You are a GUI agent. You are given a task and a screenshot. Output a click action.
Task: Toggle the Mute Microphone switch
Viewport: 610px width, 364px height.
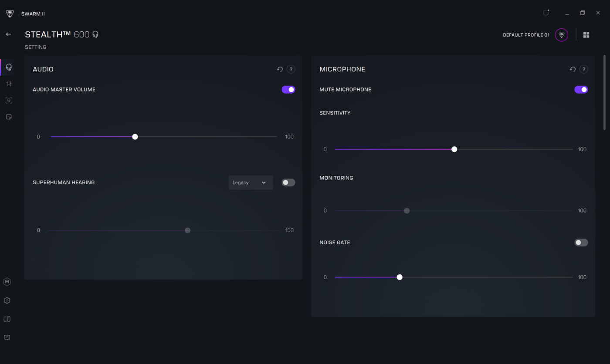pos(581,90)
